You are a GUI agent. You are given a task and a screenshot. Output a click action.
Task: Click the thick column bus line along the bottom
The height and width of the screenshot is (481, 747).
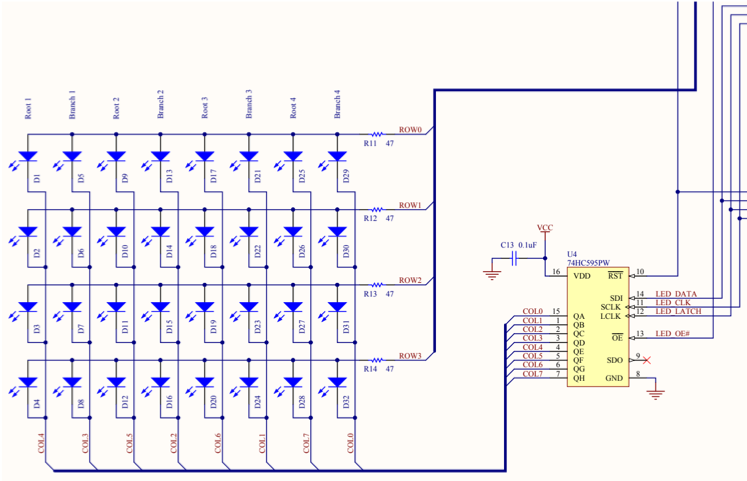(279, 471)
